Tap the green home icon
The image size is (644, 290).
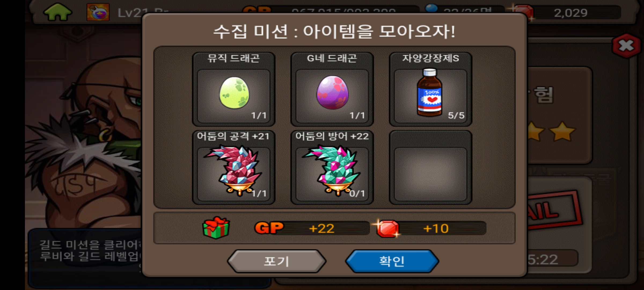58,12
